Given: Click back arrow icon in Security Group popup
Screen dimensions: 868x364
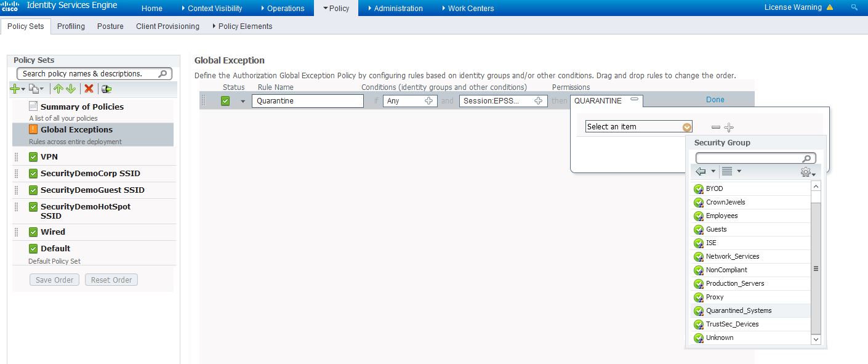Looking at the screenshot, I should coord(701,171).
